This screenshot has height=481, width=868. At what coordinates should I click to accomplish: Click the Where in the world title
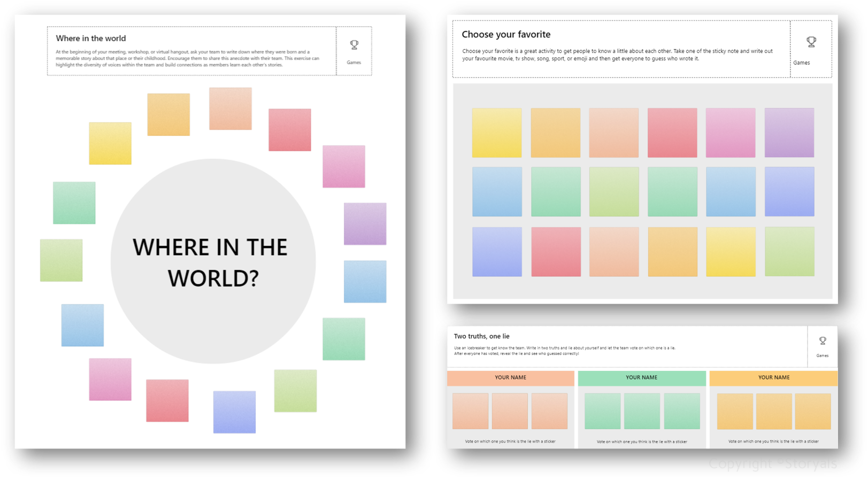[x=91, y=38]
